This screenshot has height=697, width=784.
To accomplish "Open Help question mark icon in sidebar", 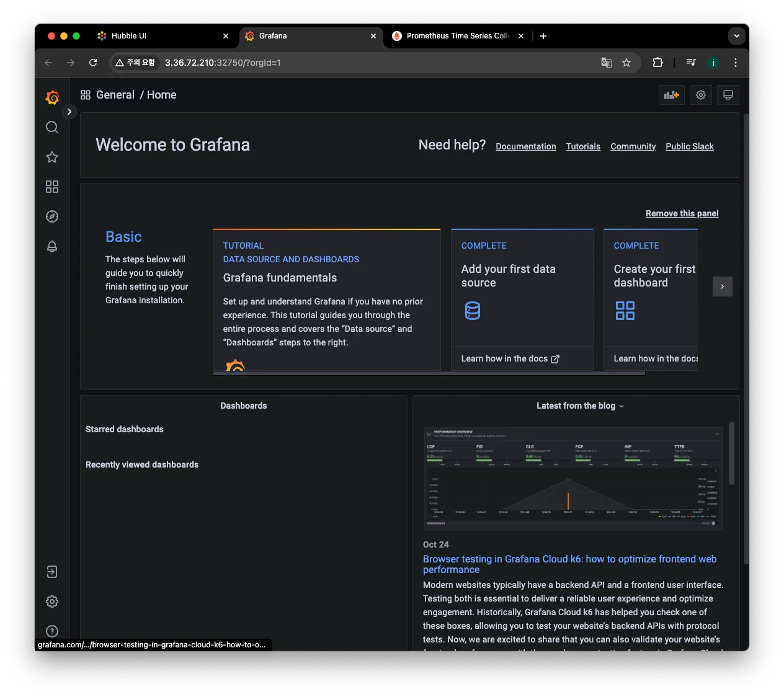I will click(x=52, y=631).
